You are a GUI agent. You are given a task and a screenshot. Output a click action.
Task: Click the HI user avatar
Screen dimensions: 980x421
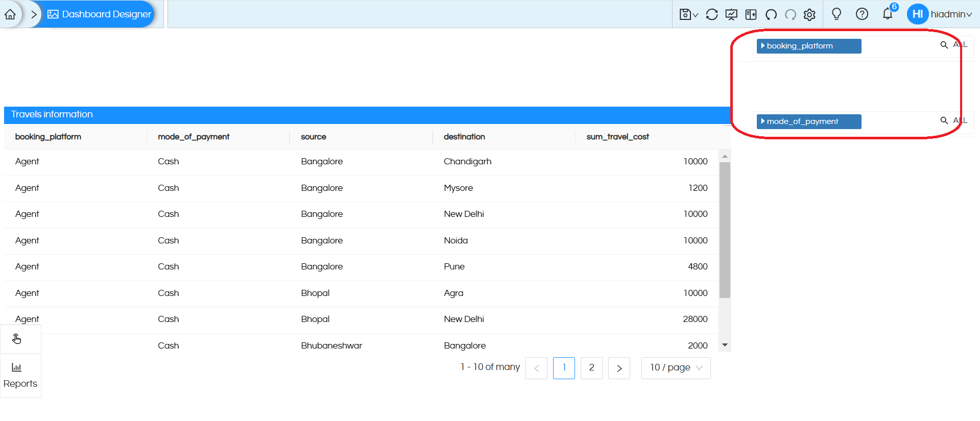[918, 14]
